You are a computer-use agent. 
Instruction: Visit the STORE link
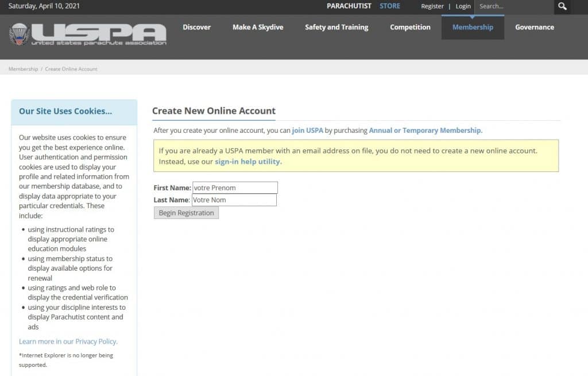pos(390,6)
